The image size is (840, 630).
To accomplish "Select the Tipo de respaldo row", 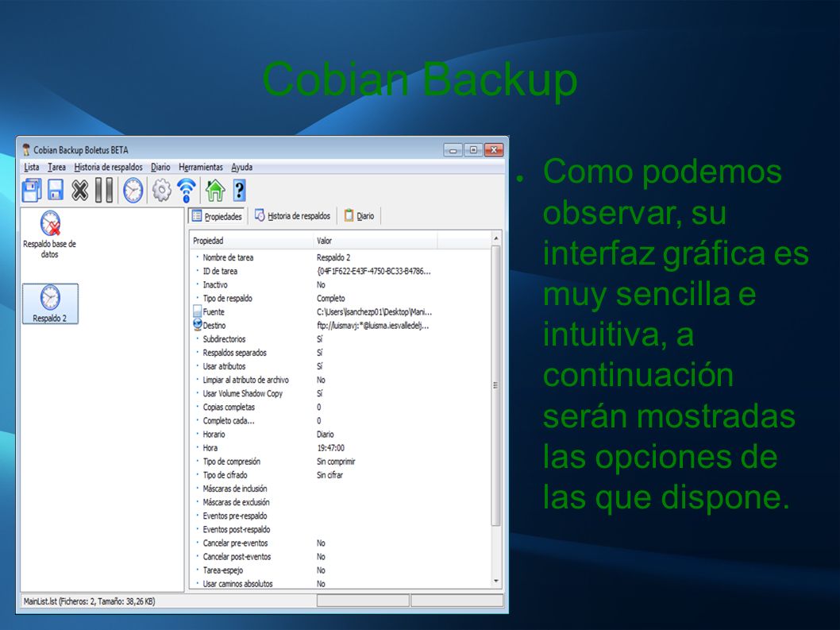I will pos(340,298).
